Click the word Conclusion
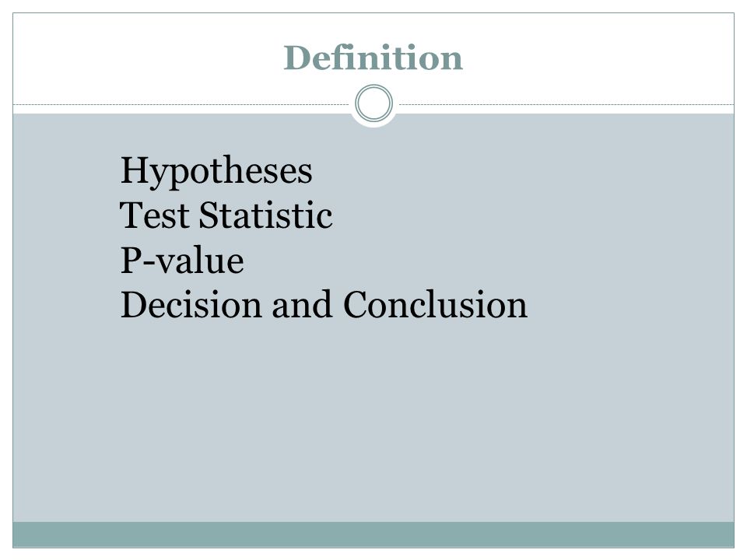 click(436, 305)
